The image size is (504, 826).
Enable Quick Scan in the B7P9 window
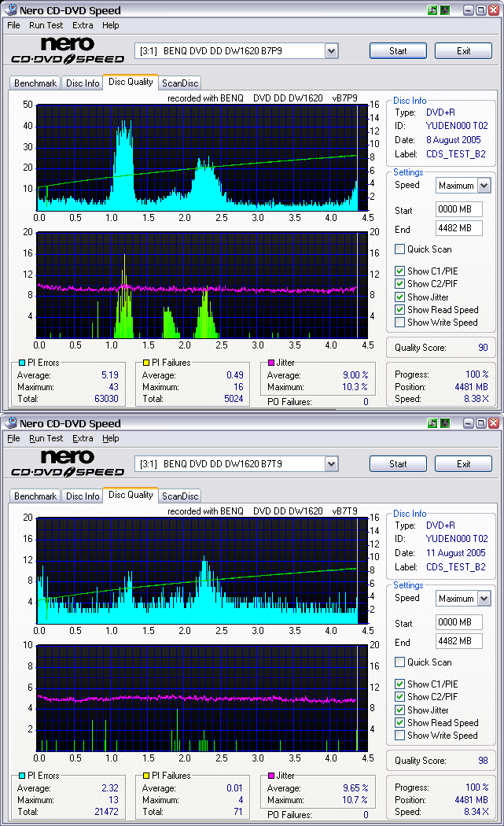(400, 249)
